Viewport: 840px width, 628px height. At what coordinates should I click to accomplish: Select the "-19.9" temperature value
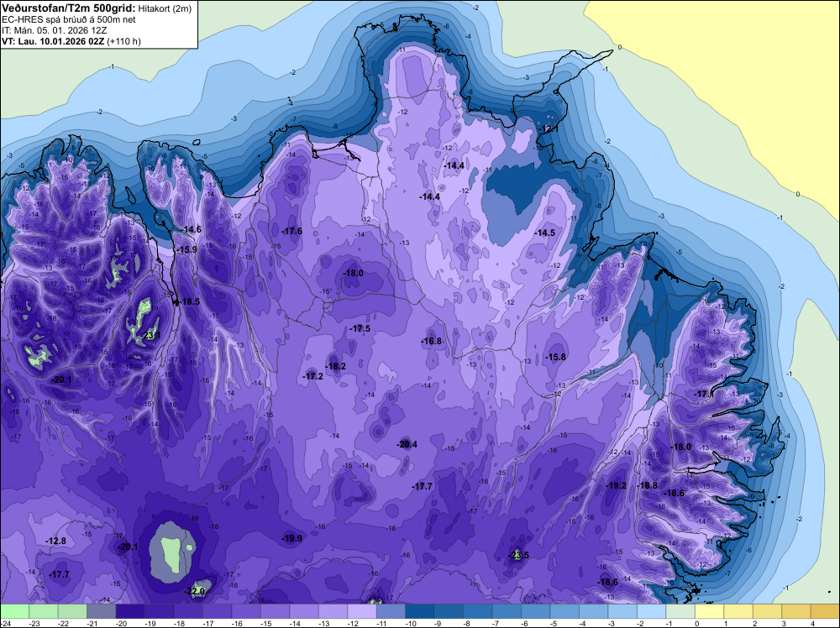tap(292, 538)
